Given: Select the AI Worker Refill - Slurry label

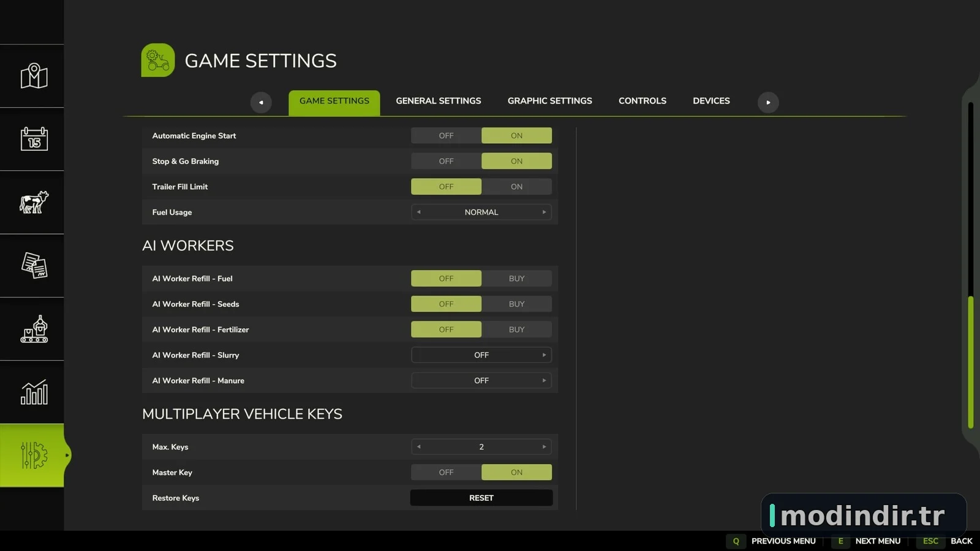Looking at the screenshot, I should [x=195, y=355].
